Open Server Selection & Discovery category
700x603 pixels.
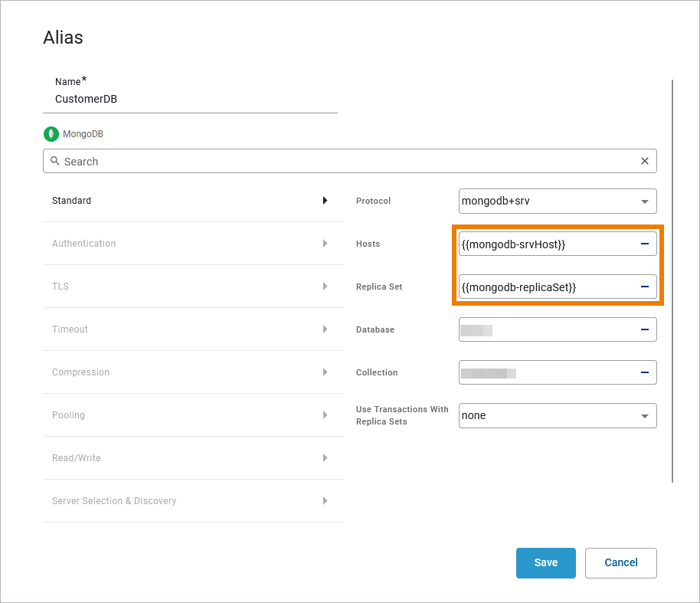pyautogui.click(x=193, y=501)
